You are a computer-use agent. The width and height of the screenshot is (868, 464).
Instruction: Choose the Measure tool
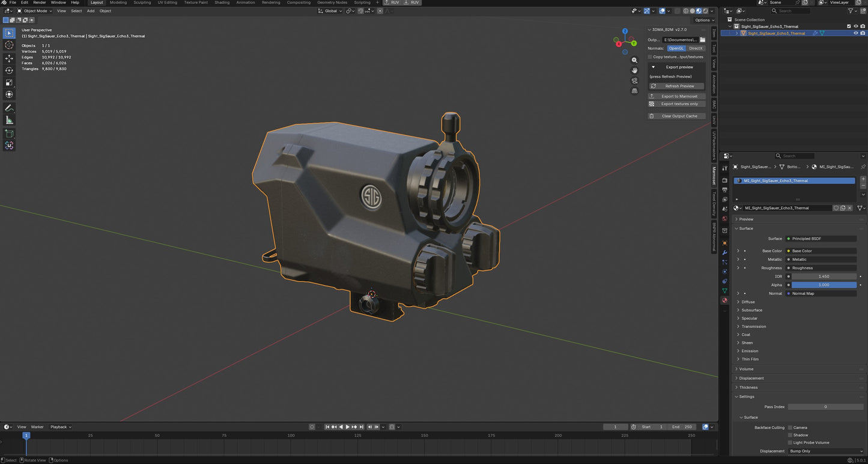coord(9,120)
